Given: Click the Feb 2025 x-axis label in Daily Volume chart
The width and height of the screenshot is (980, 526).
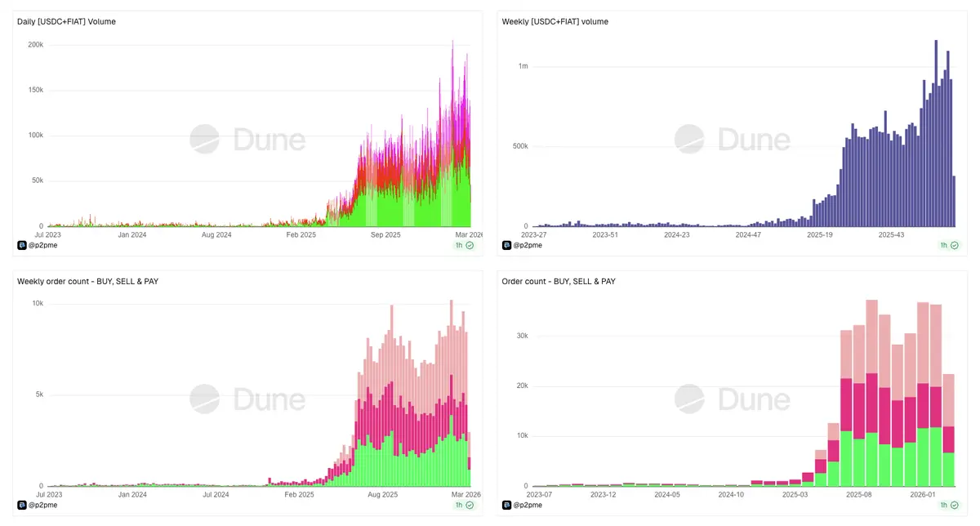Looking at the screenshot, I should point(301,234).
